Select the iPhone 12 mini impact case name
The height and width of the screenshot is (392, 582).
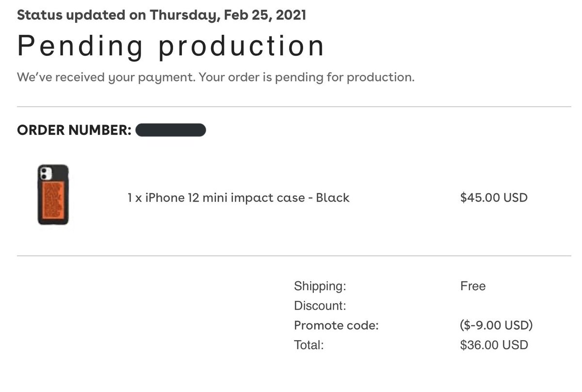pyautogui.click(x=238, y=198)
